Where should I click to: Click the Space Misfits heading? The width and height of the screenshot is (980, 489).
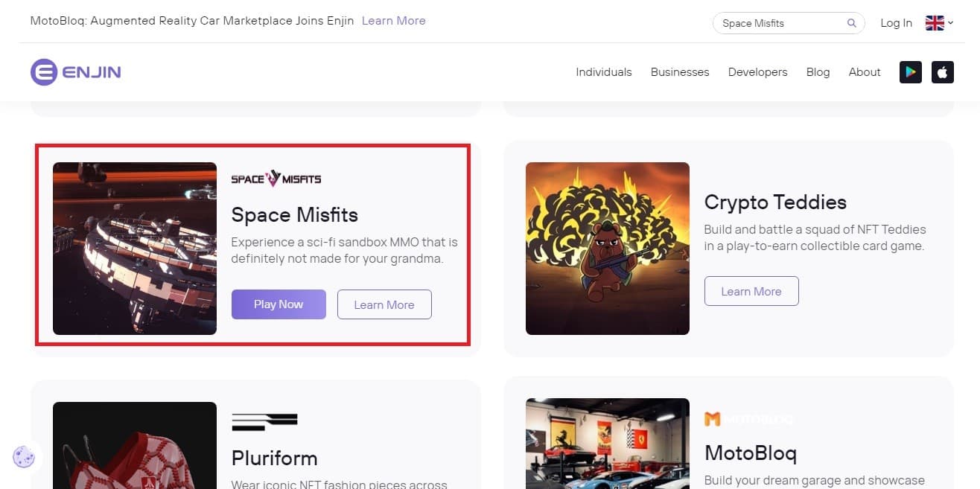[295, 214]
